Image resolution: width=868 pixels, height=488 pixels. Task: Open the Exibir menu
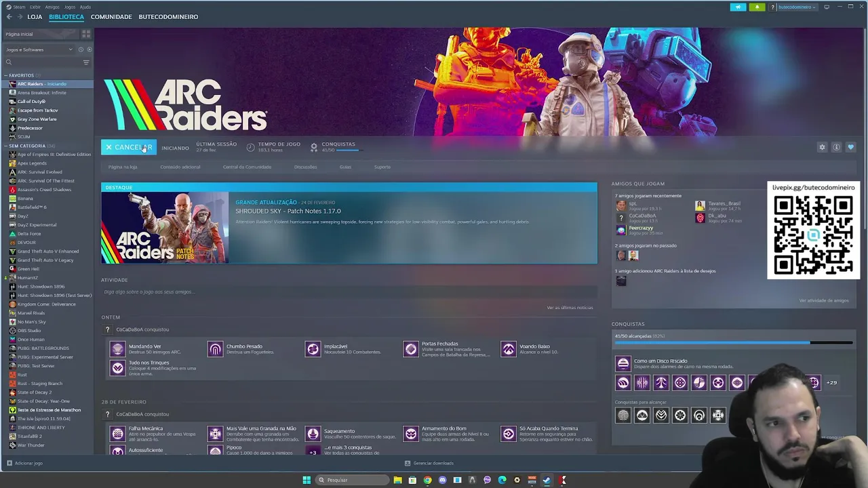(35, 7)
